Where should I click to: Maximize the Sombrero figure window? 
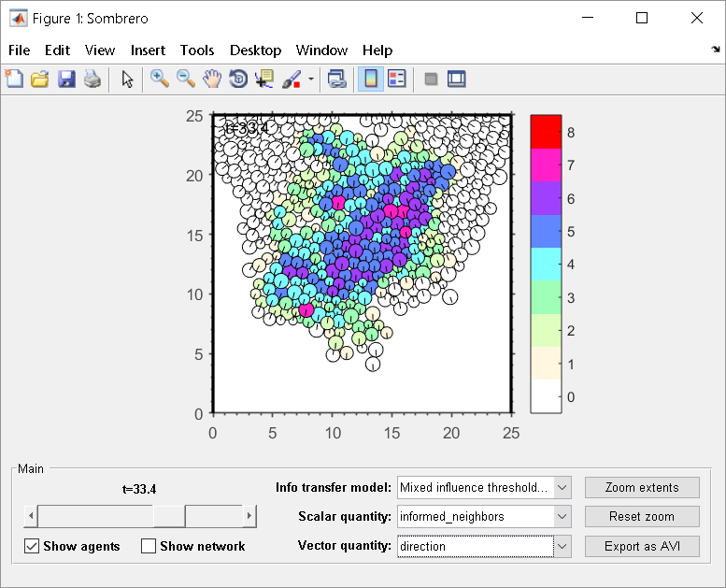pos(642,18)
